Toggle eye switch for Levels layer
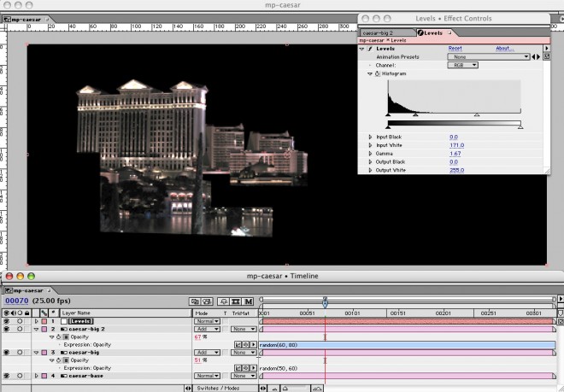Viewport: 564px width, 392px height. 8,320
